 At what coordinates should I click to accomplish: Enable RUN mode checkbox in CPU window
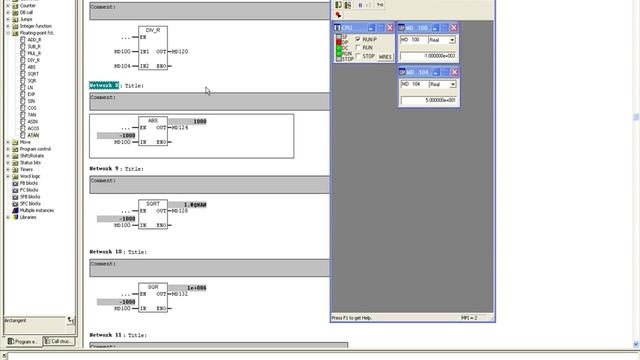[x=358, y=48]
